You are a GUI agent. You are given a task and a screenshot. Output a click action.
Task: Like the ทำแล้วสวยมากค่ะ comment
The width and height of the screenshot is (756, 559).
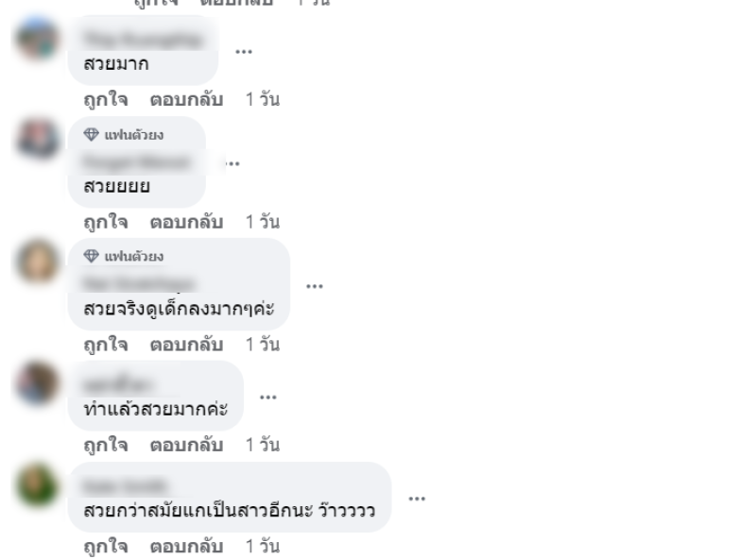106,445
